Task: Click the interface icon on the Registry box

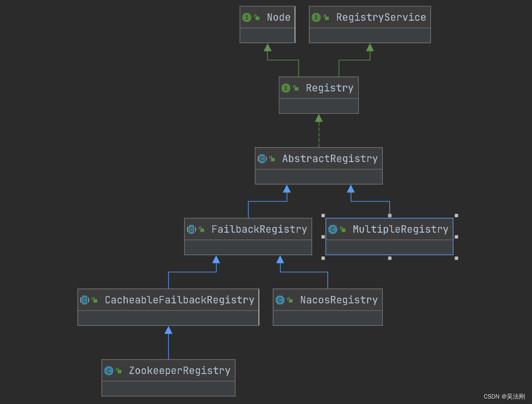Action: click(x=286, y=88)
